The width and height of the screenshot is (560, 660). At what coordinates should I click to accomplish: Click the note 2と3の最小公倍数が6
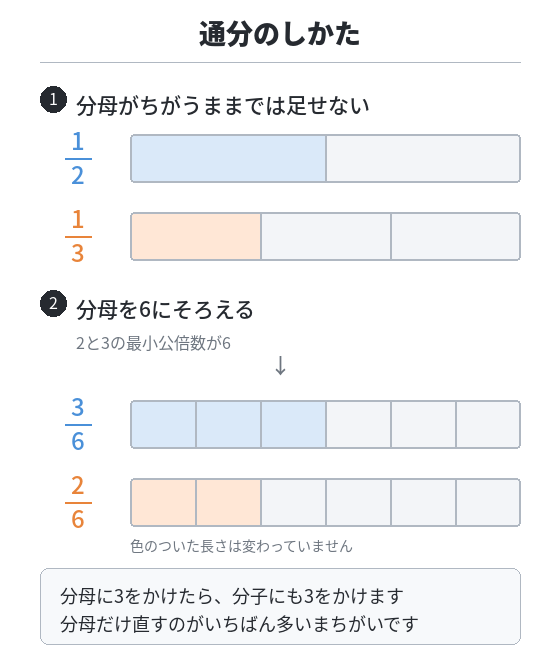point(153,343)
